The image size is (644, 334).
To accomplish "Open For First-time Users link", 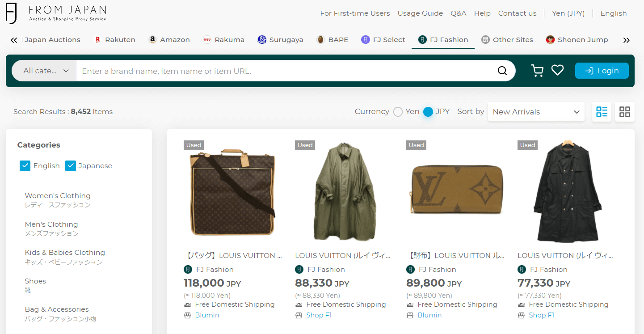I will tap(355, 13).
